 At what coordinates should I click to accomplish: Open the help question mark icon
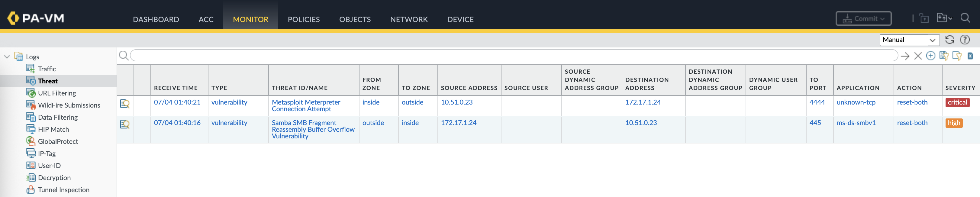(x=965, y=40)
